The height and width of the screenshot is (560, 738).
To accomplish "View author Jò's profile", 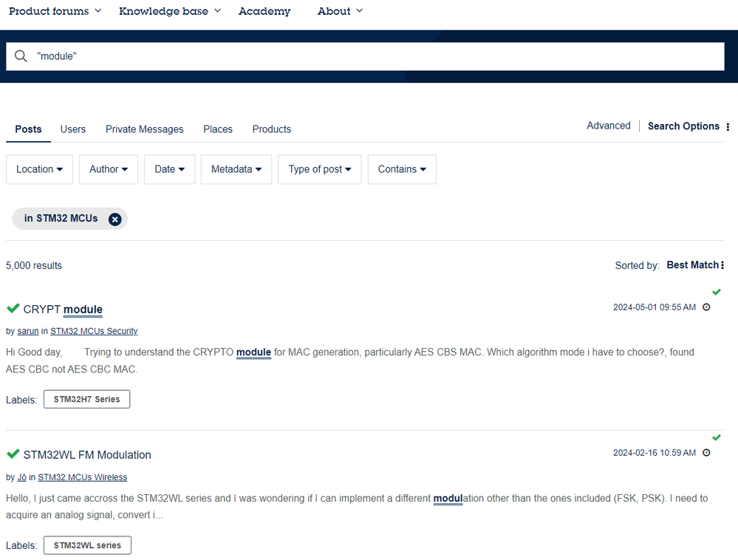I will point(21,477).
